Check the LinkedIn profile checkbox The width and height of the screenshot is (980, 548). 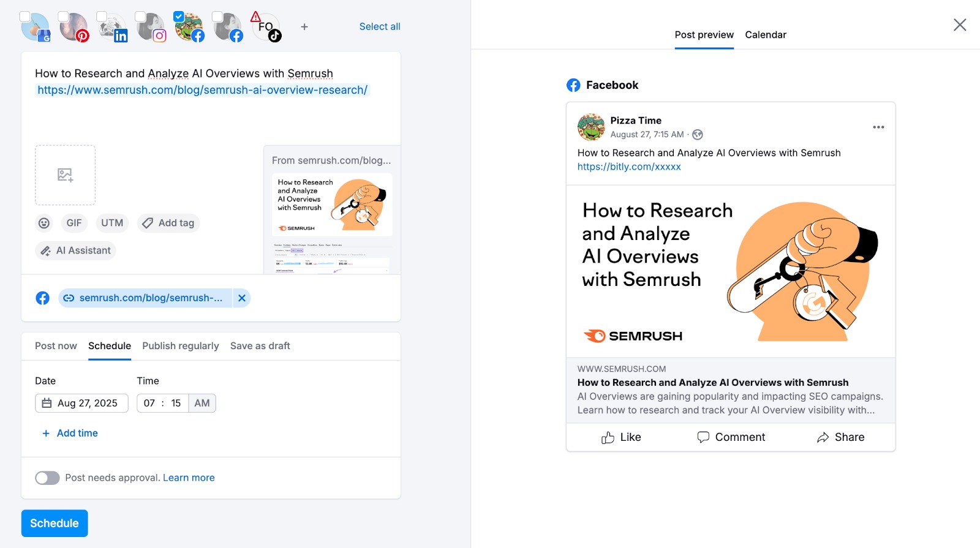[x=102, y=17]
